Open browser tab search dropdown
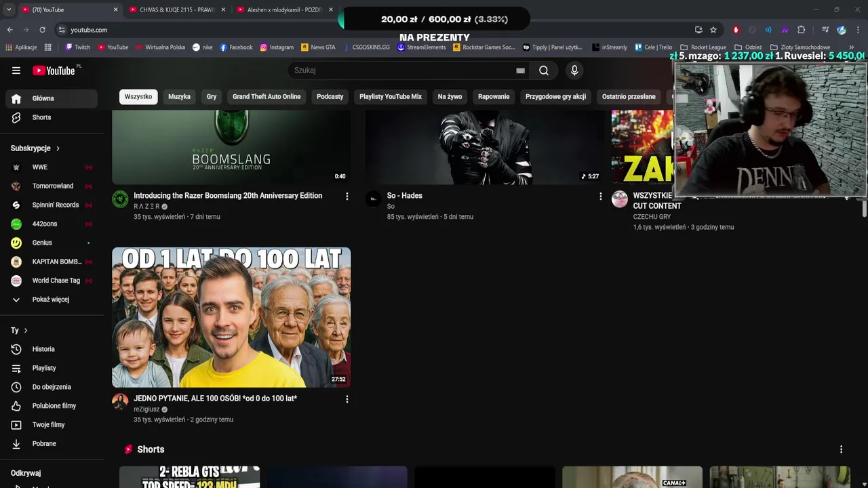 click(9, 9)
